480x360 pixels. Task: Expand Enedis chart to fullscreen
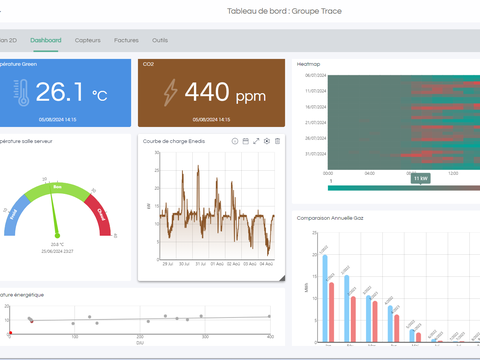256,141
